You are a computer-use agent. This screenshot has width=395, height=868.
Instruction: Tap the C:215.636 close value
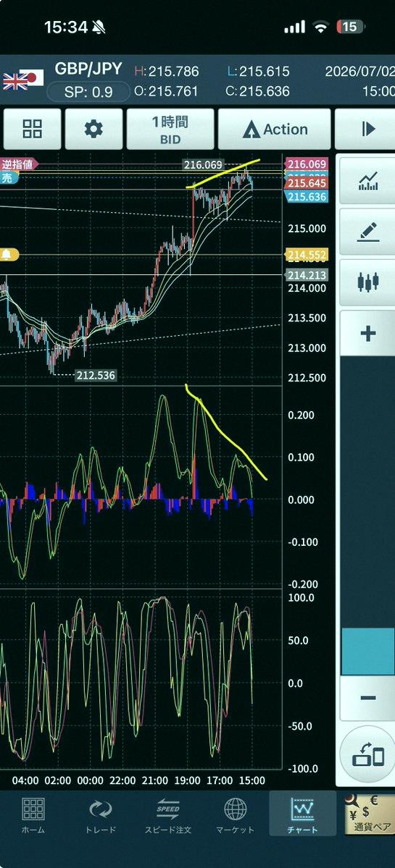click(258, 90)
